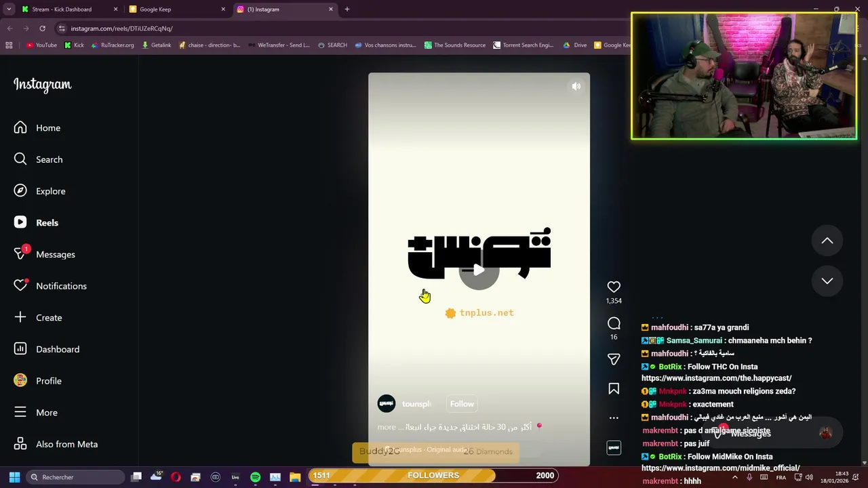Image resolution: width=868 pixels, height=488 pixels.
Task: Follow the tounsplus account
Action: pyautogui.click(x=462, y=404)
